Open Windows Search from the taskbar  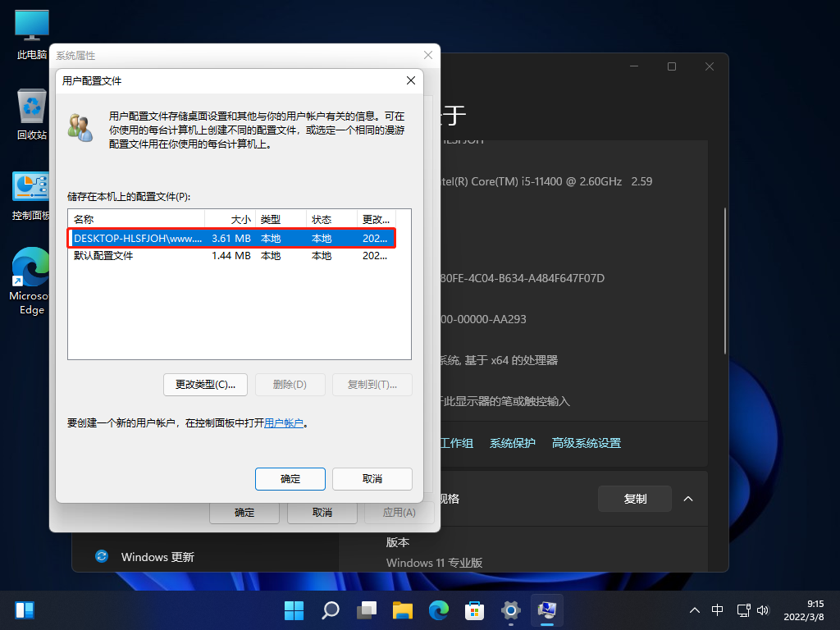(330, 610)
